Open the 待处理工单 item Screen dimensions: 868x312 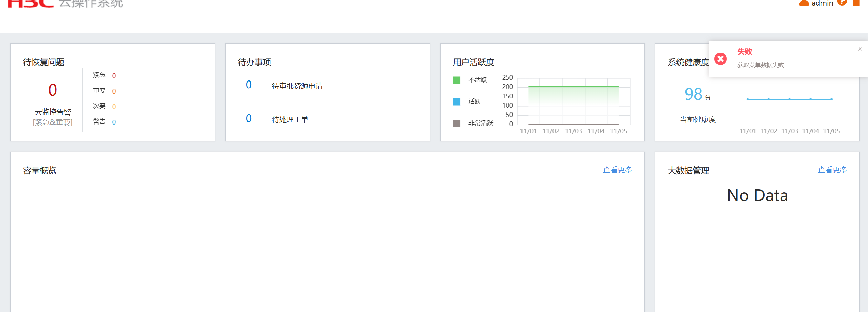(x=290, y=120)
